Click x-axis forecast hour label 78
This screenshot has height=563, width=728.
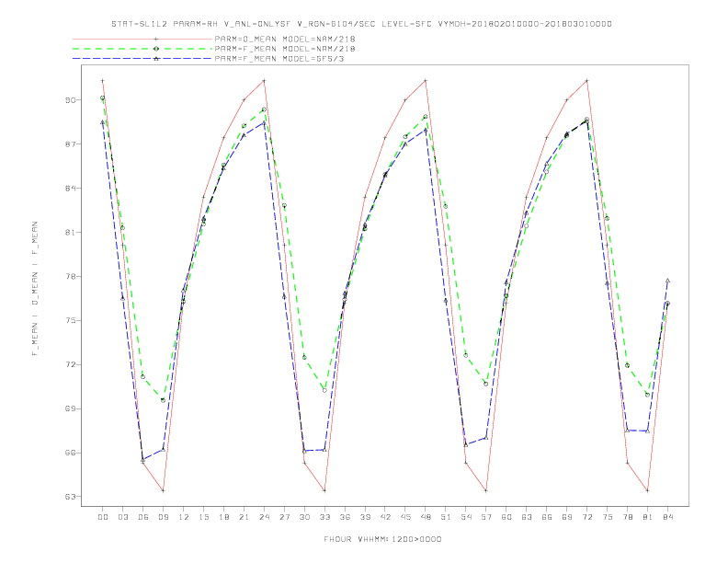coord(628,517)
